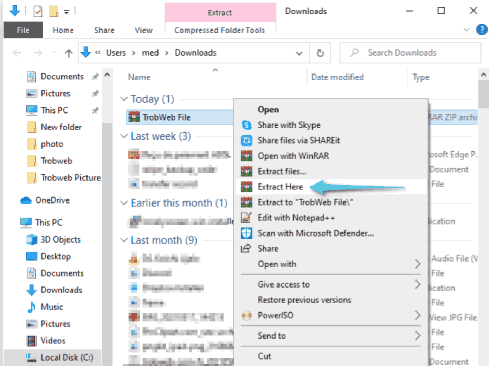Open the address bar history dropdown
Image resolution: width=489 pixels, height=366 pixels.
pyautogui.click(x=299, y=53)
